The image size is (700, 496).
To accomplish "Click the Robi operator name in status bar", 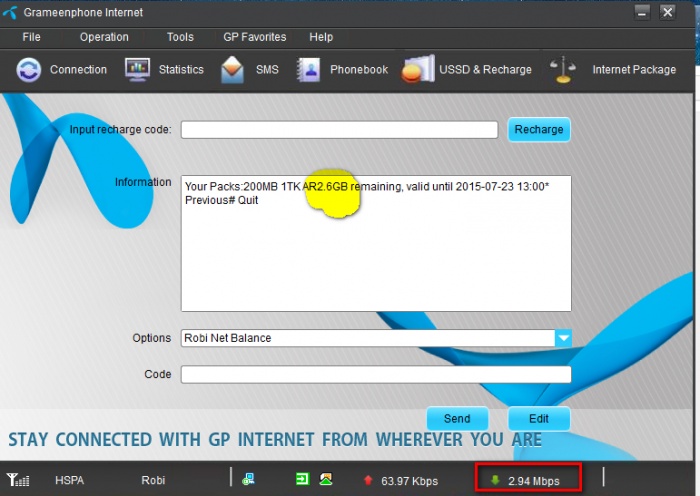I will click(x=153, y=480).
